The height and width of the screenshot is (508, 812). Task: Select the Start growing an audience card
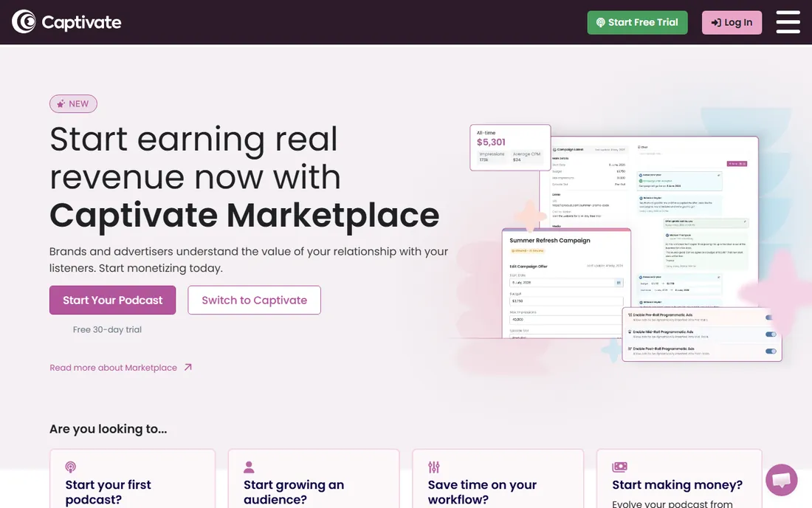tap(314, 479)
